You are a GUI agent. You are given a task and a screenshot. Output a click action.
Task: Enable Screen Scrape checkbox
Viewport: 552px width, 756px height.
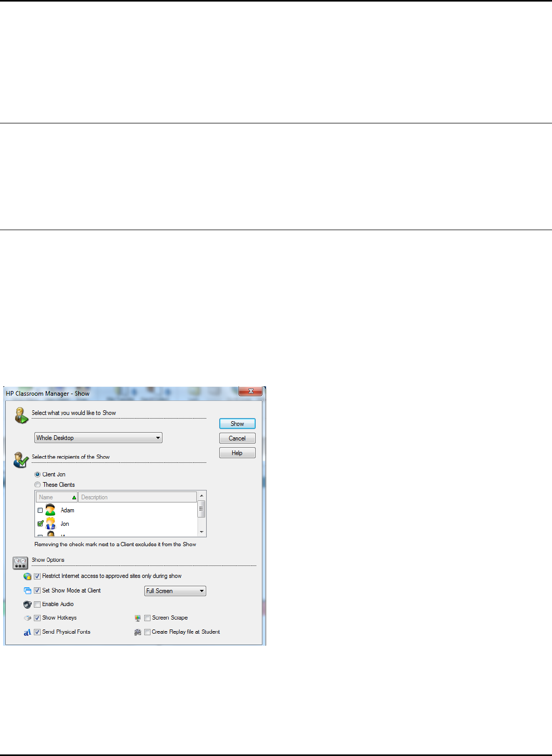147,618
